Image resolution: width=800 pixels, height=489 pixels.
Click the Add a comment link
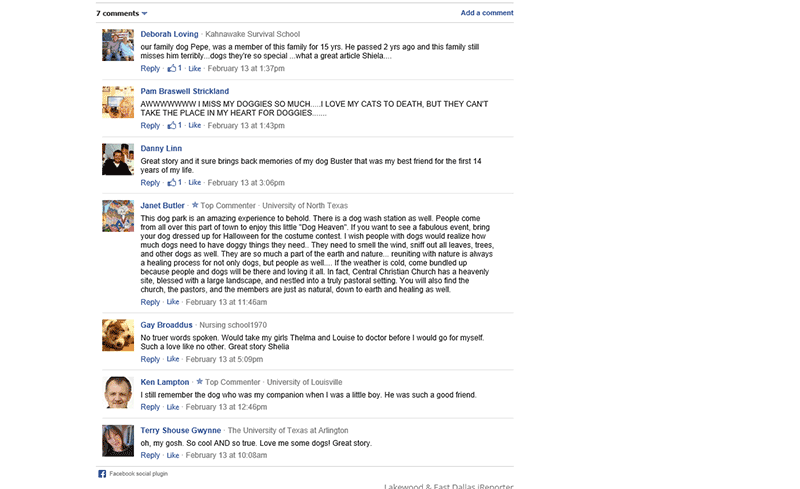coord(486,13)
